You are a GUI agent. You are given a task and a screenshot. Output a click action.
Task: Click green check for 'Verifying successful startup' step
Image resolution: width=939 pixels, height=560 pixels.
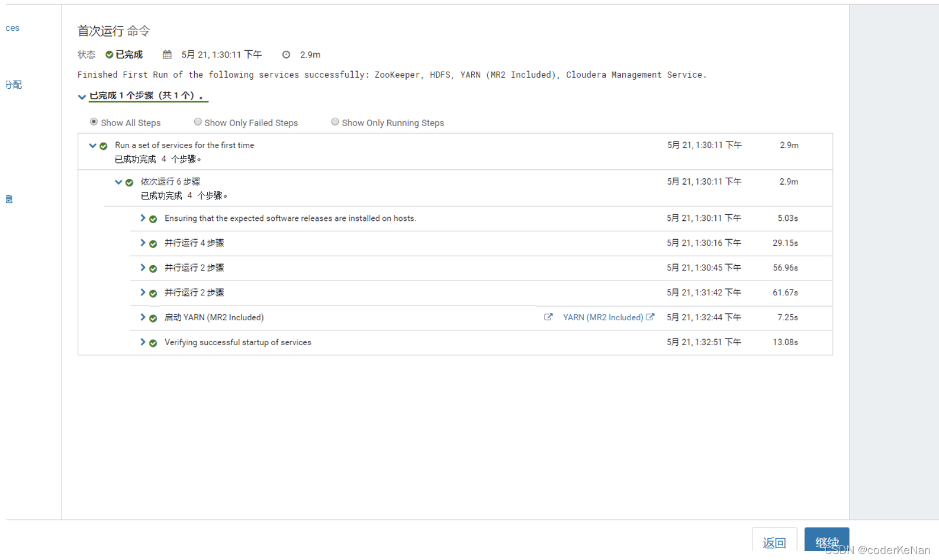point(153,343)
